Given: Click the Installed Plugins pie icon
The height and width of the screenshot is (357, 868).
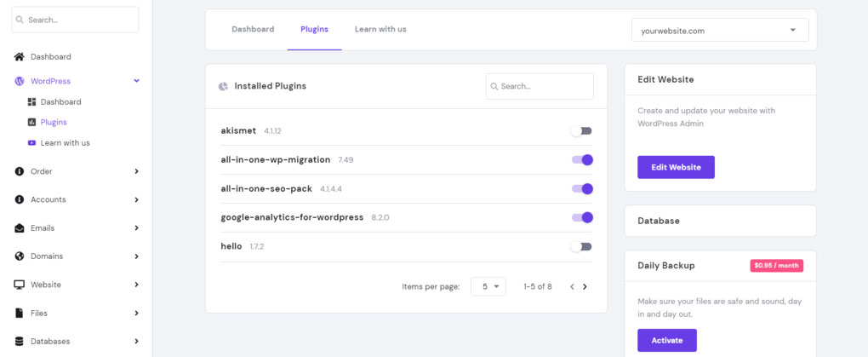Looking at the screenshot, I should click(223, 86).
